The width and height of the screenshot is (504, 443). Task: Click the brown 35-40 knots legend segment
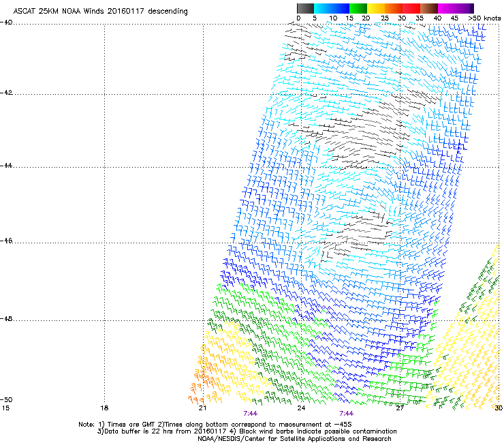click(429, 8)
